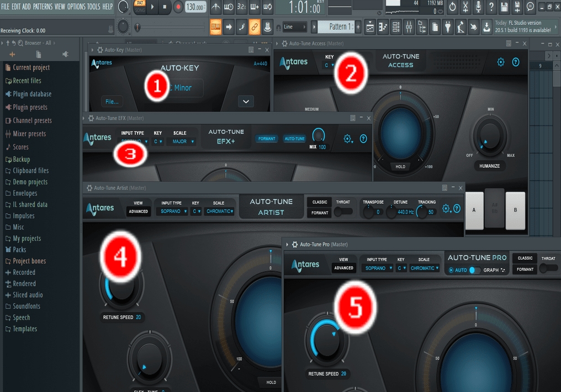Click the MIX knob in EFX+

point(318,136)
